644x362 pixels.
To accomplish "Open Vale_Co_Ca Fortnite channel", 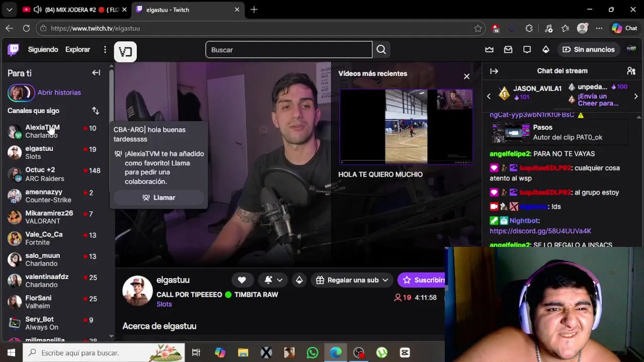I will [x=54, y=238].
